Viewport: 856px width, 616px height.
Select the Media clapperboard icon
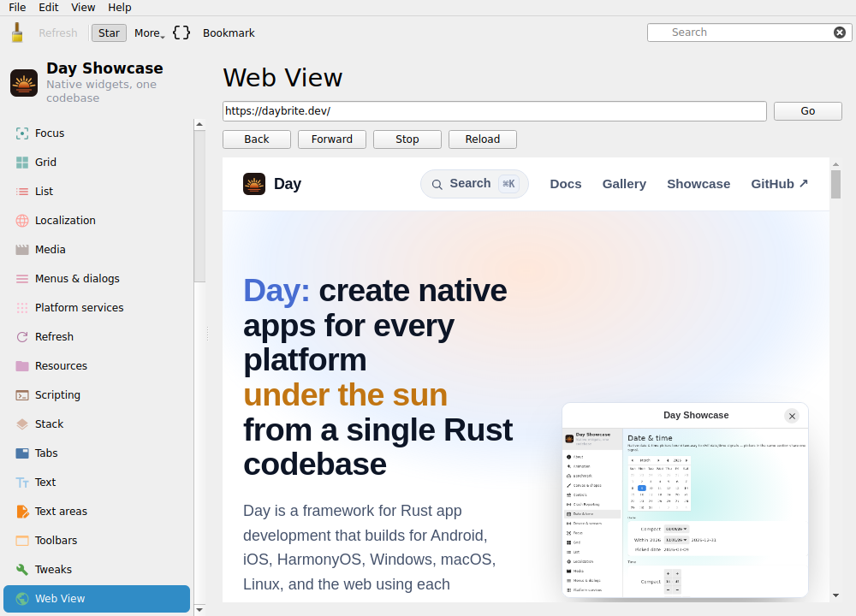pos(22,249)
